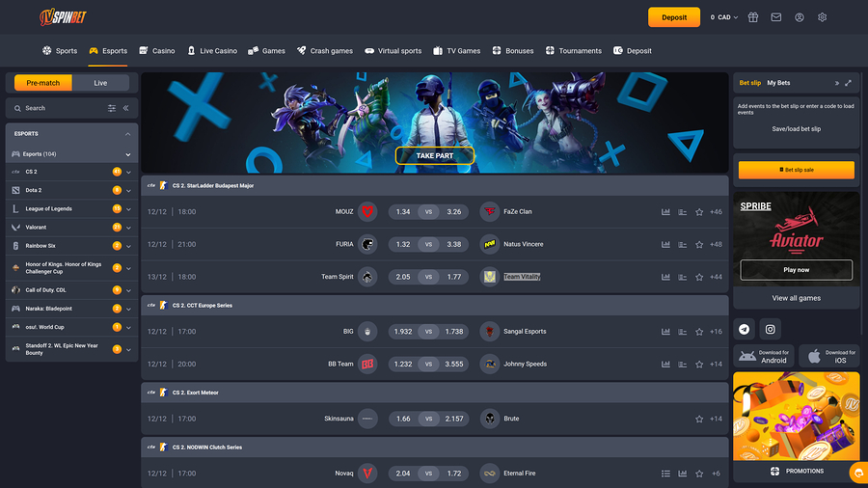Favorite the MOUZ vs FaZe Clan match

tap(699, 212)
